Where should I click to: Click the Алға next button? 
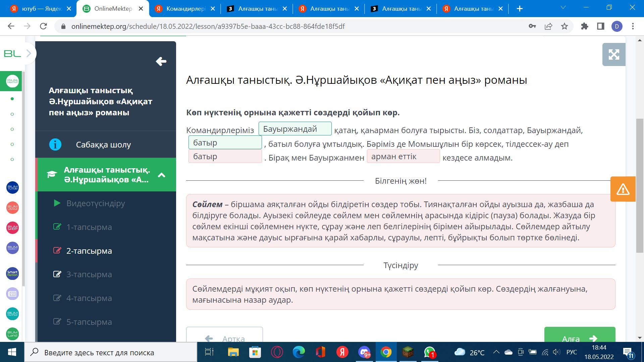[x=579, y=336]
